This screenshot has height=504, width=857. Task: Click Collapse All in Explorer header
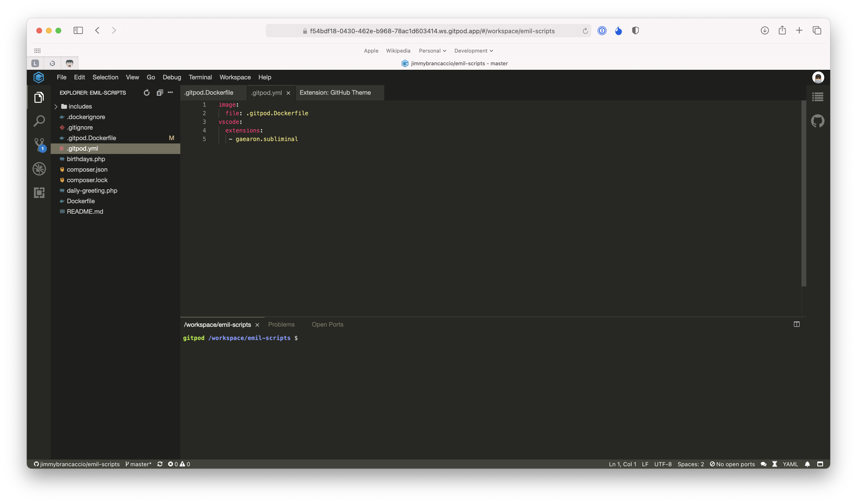[x=159, y=93]
